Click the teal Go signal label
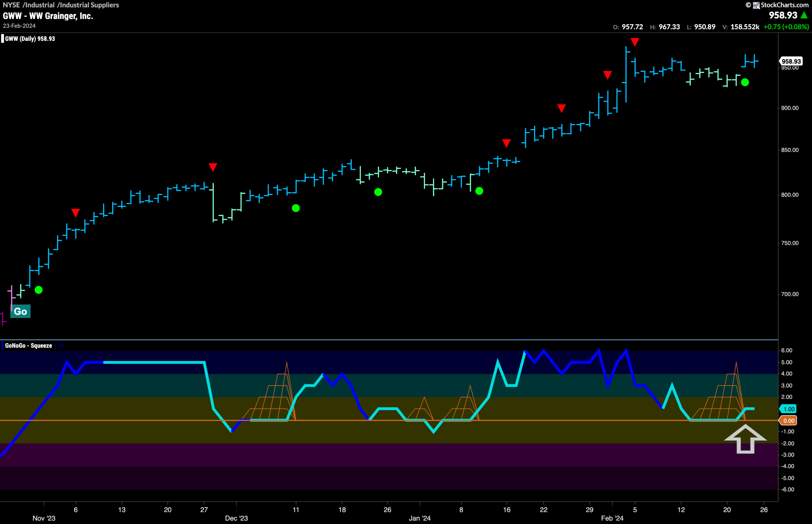 (x=20, y=311)
